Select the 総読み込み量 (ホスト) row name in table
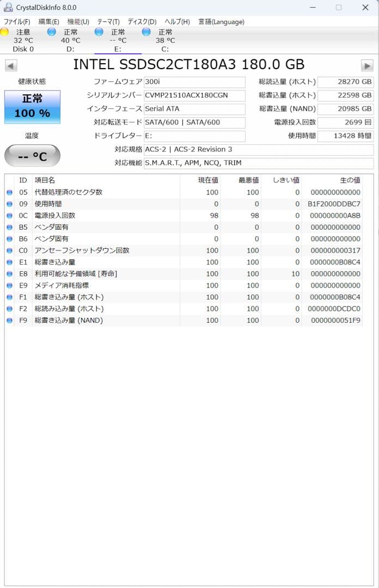379x588 pixels. pos(69,309)
